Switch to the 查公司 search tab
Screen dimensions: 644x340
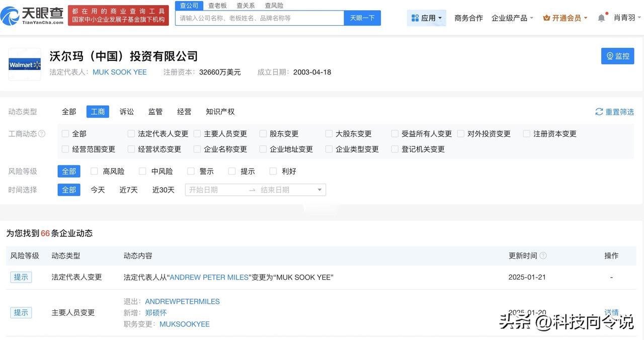tap(189, 6)
